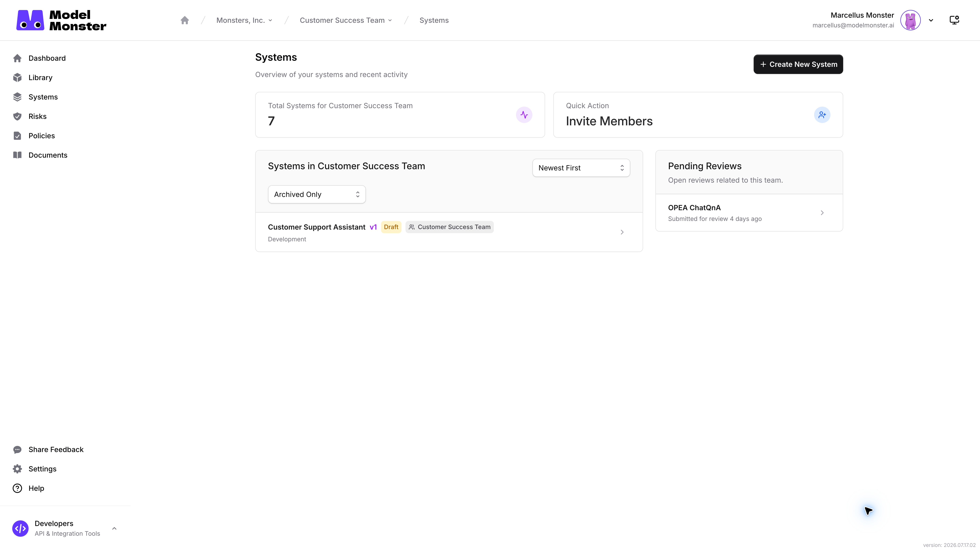
Task: Go to Library in the sidebar
Action: [40, 78]
